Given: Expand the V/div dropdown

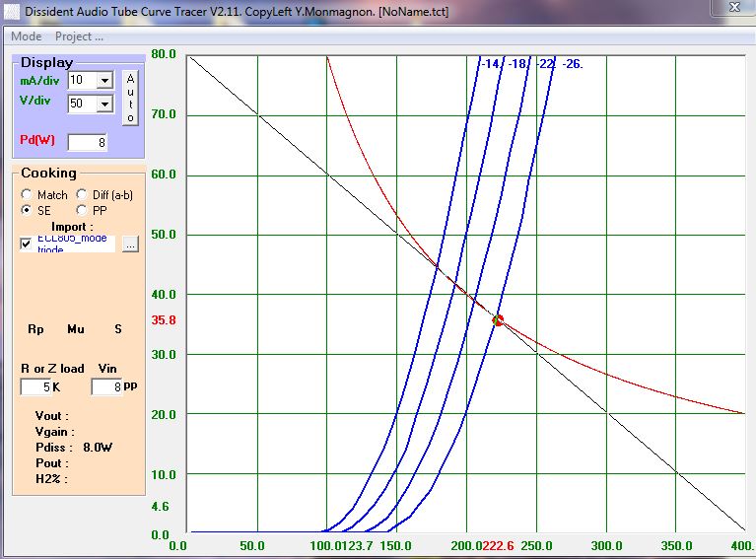Looking at the screenshot, I should [104, 104].
